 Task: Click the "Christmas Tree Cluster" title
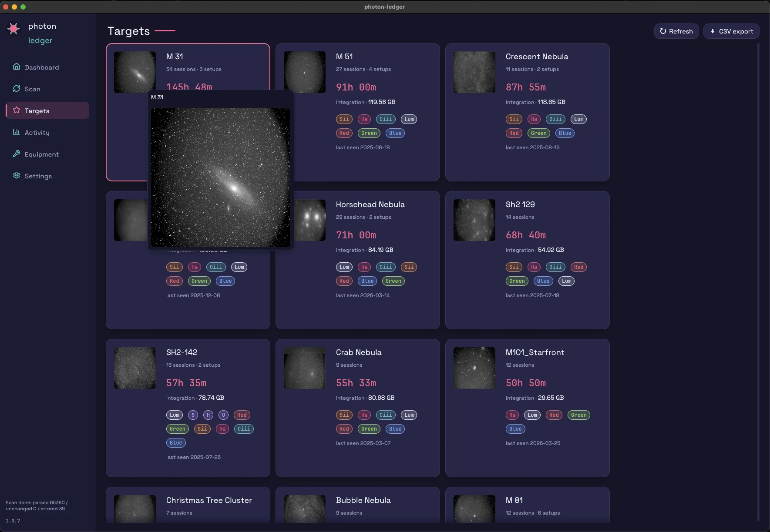209,500
